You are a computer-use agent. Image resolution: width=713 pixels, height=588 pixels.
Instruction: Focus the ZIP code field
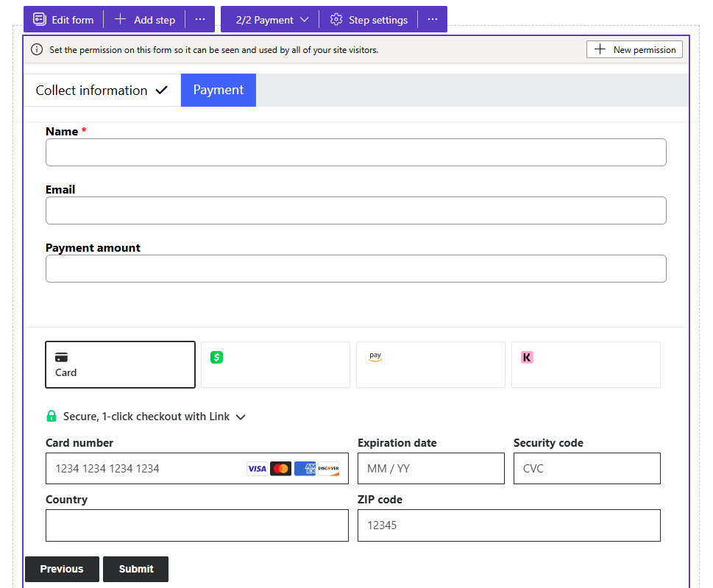[509, 525]
